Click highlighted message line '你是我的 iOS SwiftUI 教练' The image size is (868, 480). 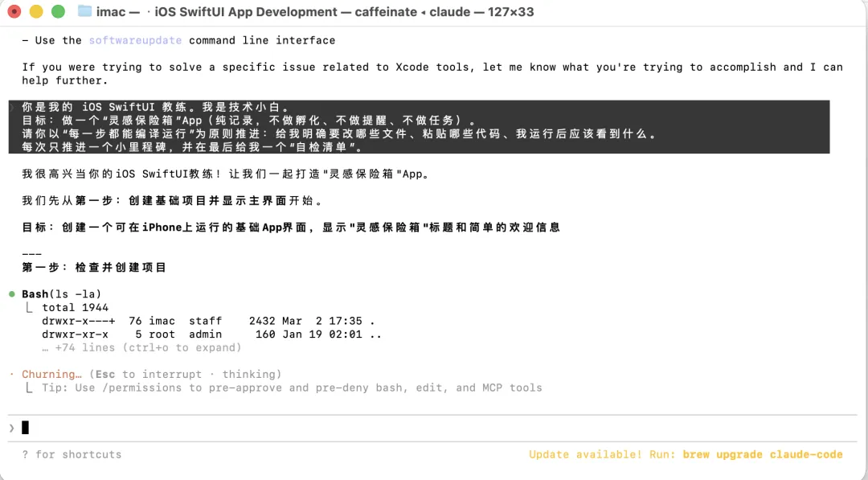coord(155,107)
